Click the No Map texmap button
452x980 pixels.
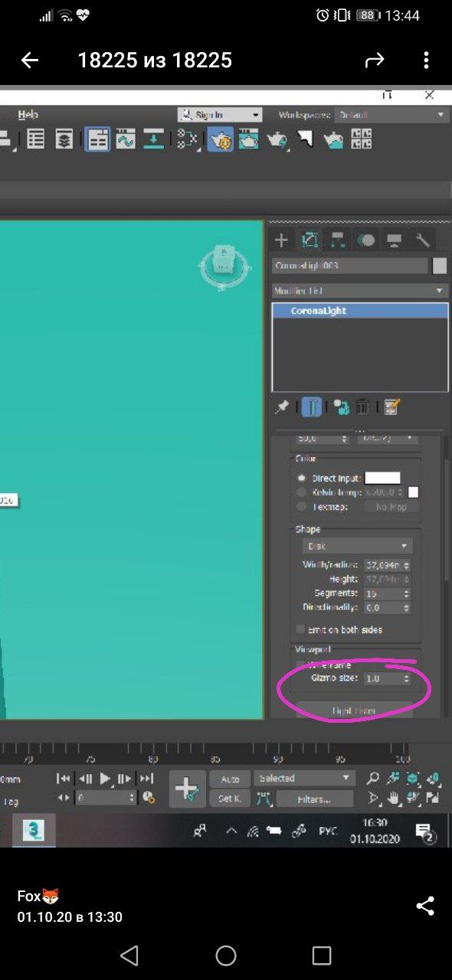391,507
